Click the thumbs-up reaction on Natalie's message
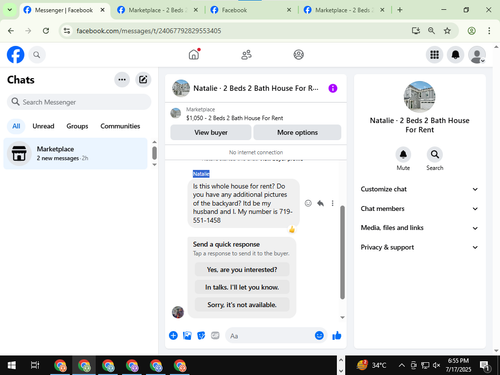The image size is (500, 375). pos(292,229)
